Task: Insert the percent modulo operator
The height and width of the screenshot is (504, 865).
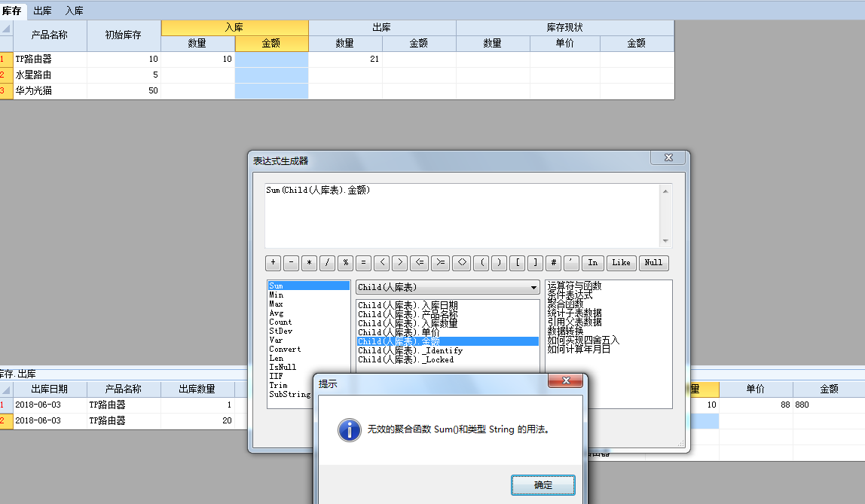Action: [346, 263]
